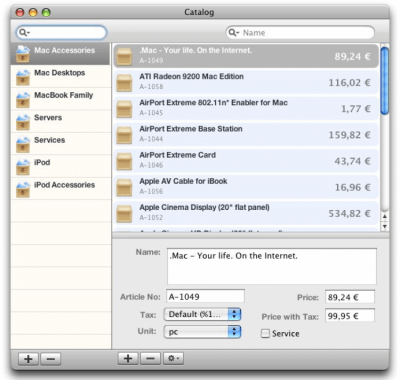Open the Tax dropdown
Viewport: 400px width, 380px height.
pyautogui.click(x=202, y=314)
